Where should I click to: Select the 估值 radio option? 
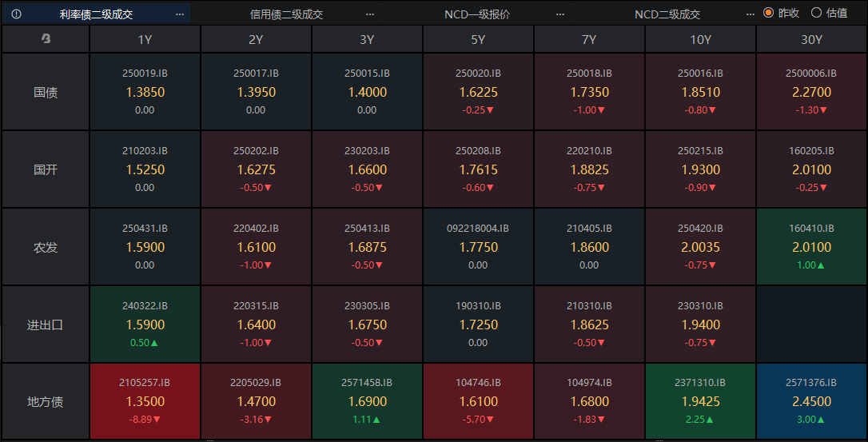[816, 13]
